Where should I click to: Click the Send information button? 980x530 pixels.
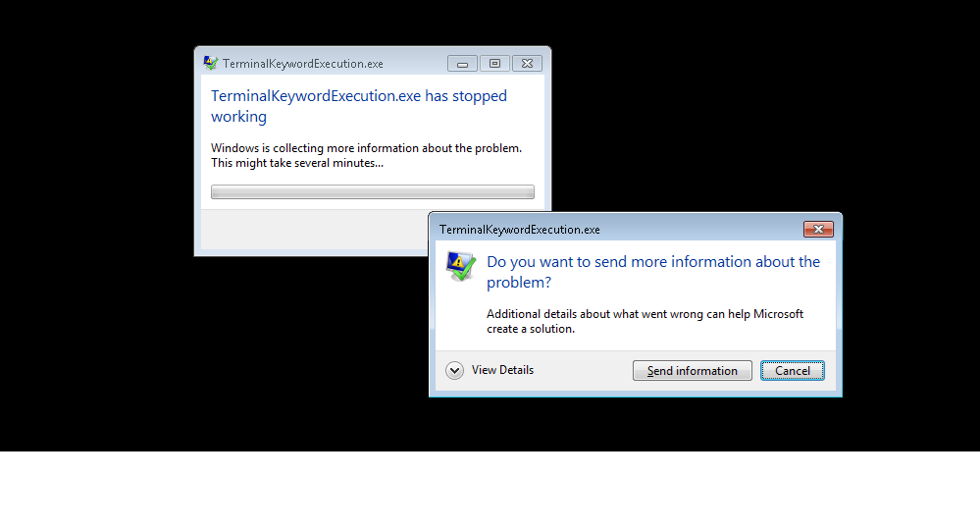point(692,371)
